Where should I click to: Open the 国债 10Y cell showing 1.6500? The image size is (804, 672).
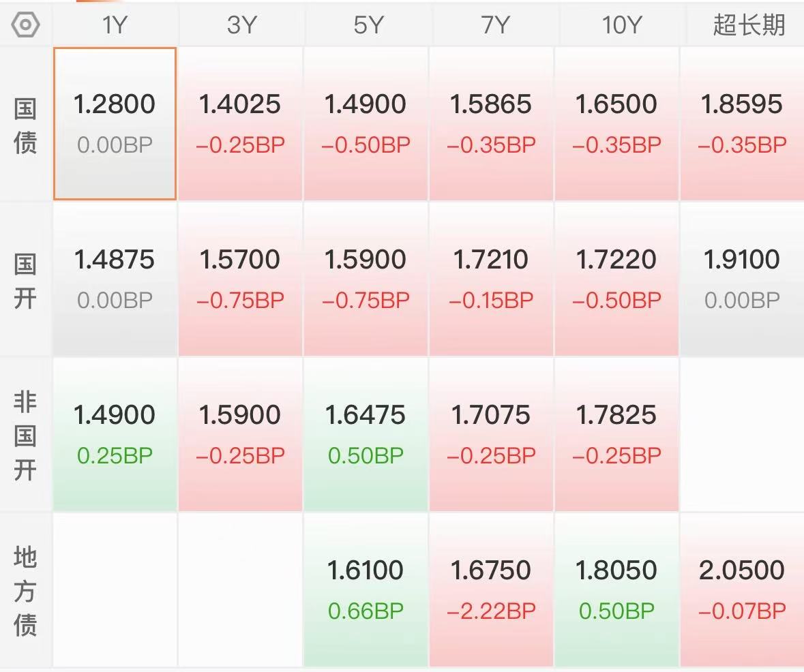(x=617, y=123)
